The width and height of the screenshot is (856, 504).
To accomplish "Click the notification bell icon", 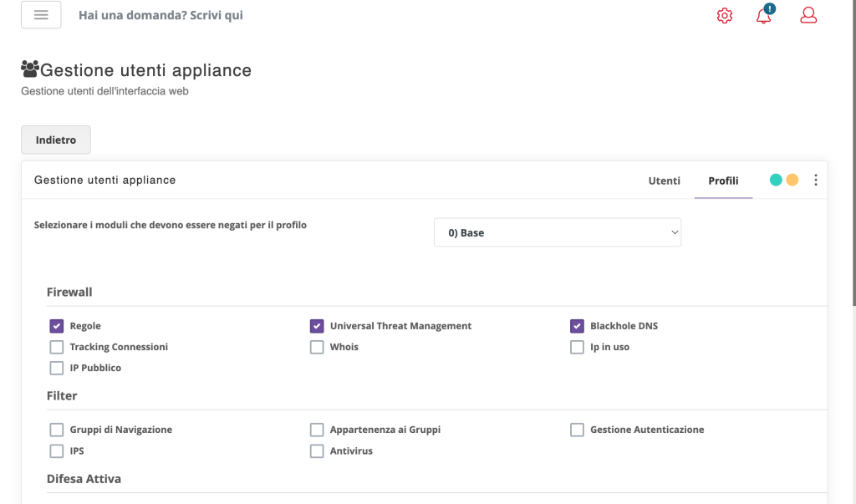I will pyautogui.click(x=762, y=16).
